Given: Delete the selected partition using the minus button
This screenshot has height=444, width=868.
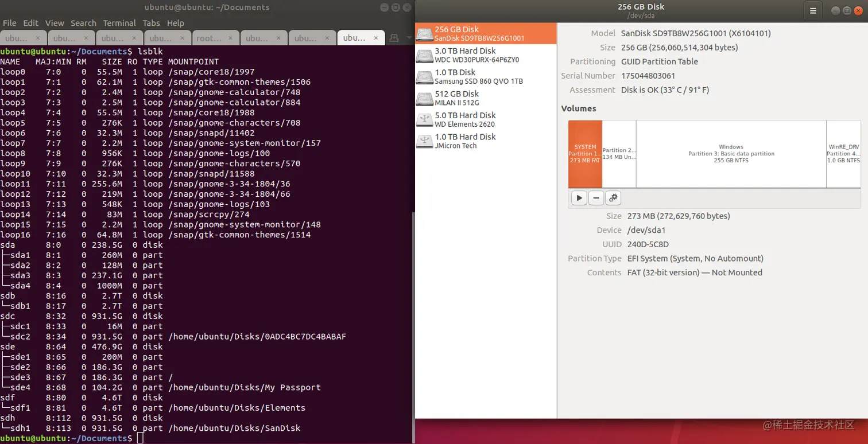Looking at the screenshot, I should click(596, 198).
